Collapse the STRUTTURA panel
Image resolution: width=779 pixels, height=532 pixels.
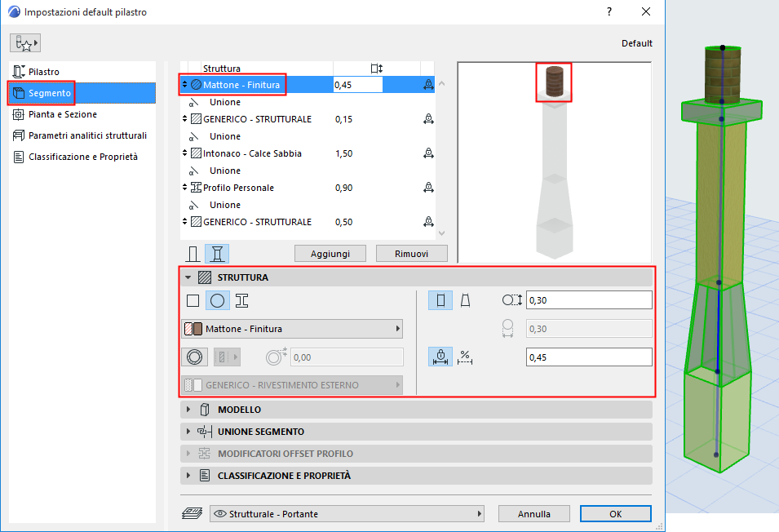[x=188, y=277]
